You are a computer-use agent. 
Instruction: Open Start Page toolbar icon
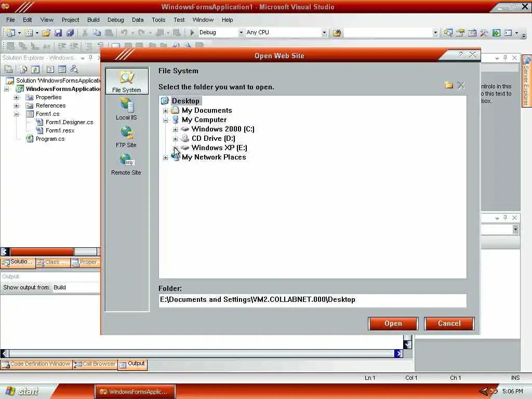[x=496, y=33]
